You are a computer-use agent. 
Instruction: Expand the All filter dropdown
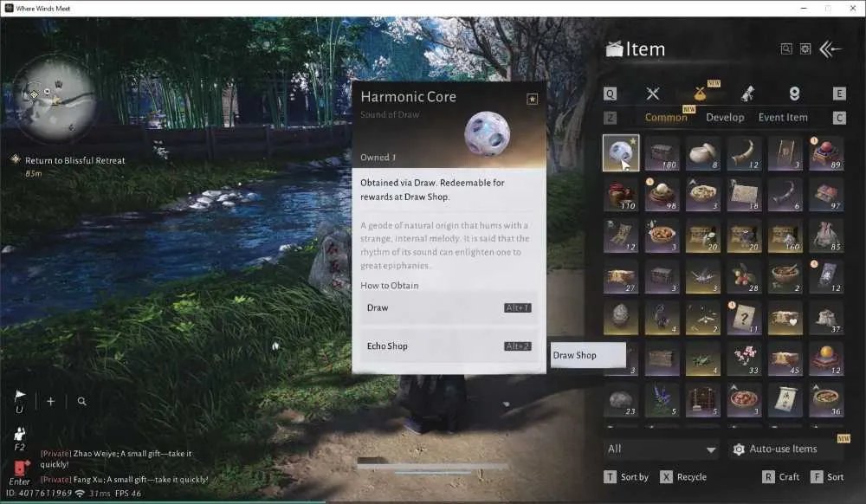(x=661, y=449)
